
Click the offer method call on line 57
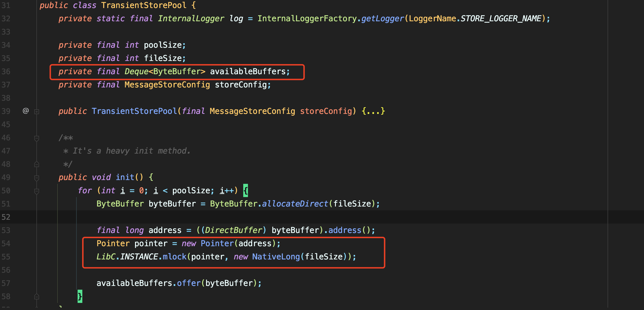tap(189, 283)
